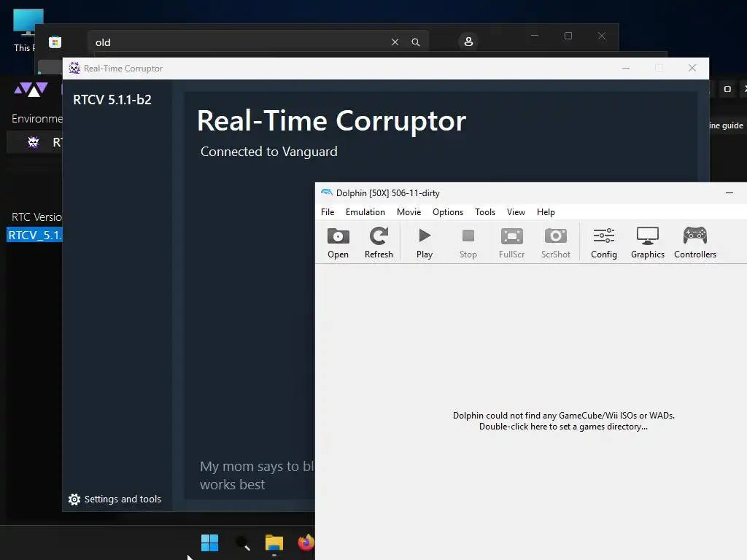Select the RTCV_5.1 version list entry

pos(34,235)
